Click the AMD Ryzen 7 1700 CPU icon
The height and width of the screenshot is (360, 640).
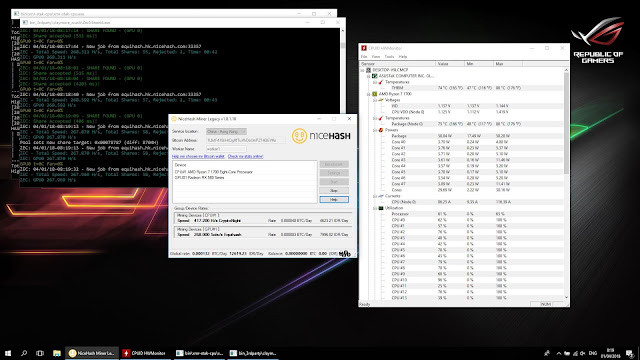pyautogui.click(x=374, y=94)
